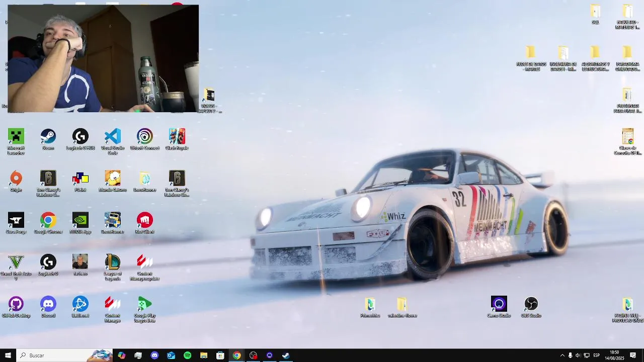Launch Steam from its desktop shortcut
This screenshot has width=644, height=362.
tap(48, 139)
